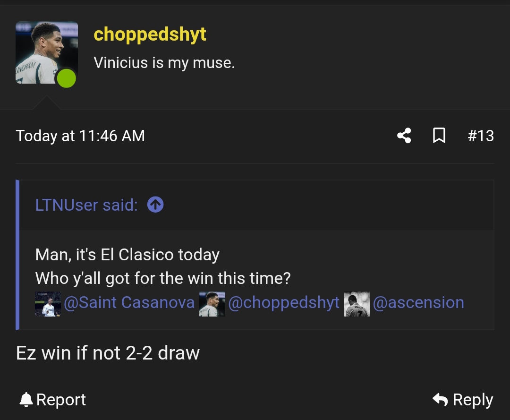The height and width of the screenshot is (420, 510).
Task: Click the small avatar beside @choppedshyt mention
Action: 212,303
